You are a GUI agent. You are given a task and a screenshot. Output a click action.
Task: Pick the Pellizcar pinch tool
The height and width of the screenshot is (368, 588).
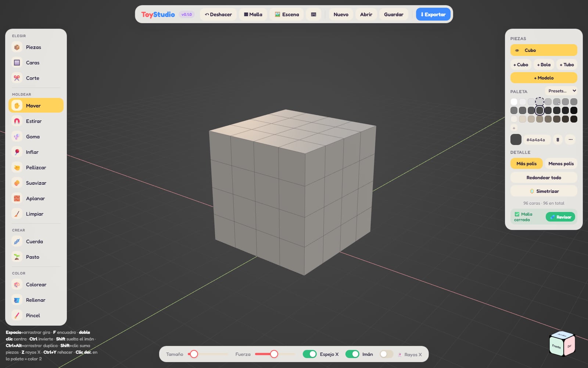36,167
